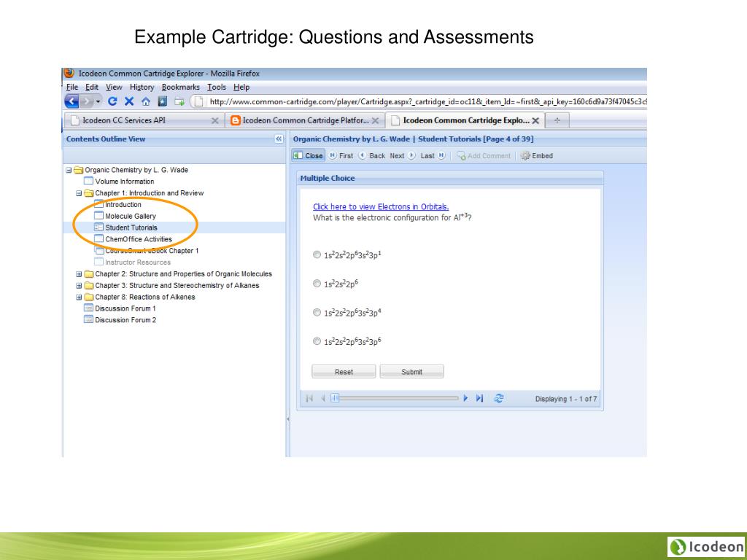This screenshot has height=560, width=747.
Task: Click the browser forward arrow button
Action: [x=86, y=101]
